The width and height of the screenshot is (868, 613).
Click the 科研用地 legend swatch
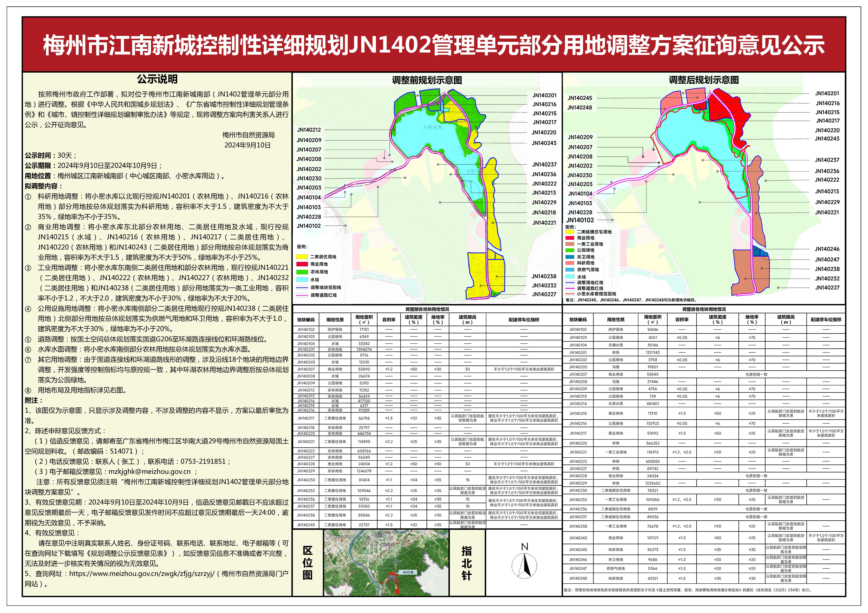point(570,263)
